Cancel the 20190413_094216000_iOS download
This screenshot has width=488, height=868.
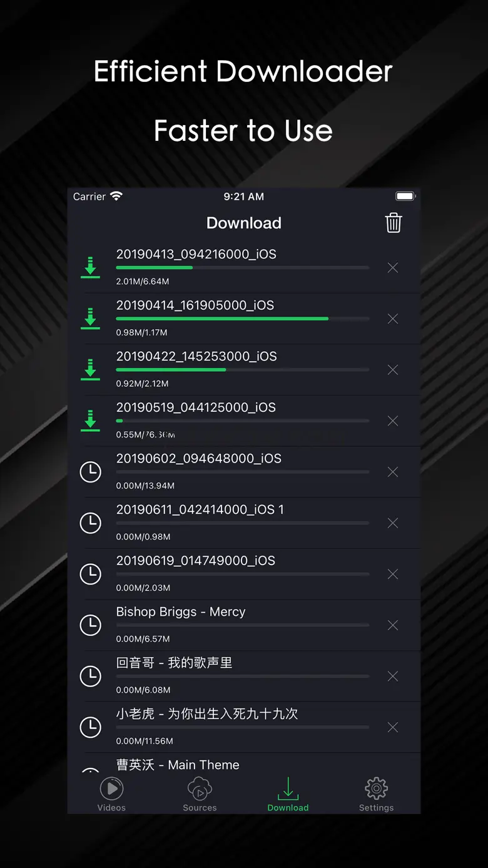point(393,268)
